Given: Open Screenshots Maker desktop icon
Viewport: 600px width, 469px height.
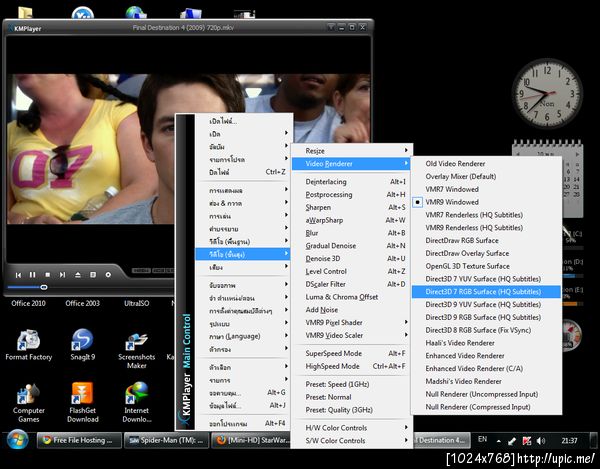Looking at the screenshot, I should click(137, 350).
